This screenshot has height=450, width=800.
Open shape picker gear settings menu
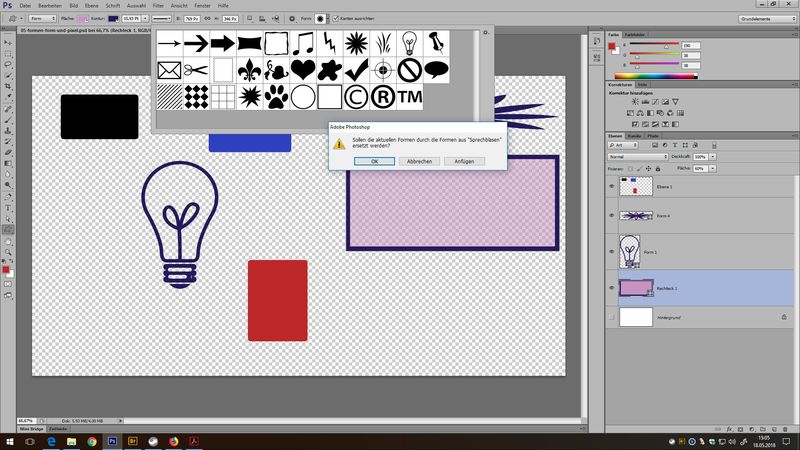(486, 33)
